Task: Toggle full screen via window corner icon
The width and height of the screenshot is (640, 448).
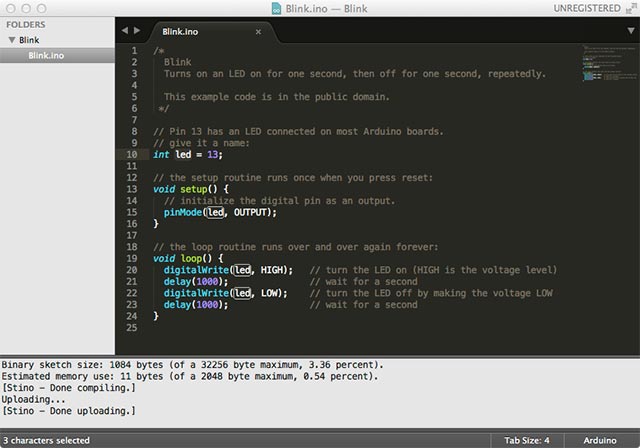Action: coord(631,9)
